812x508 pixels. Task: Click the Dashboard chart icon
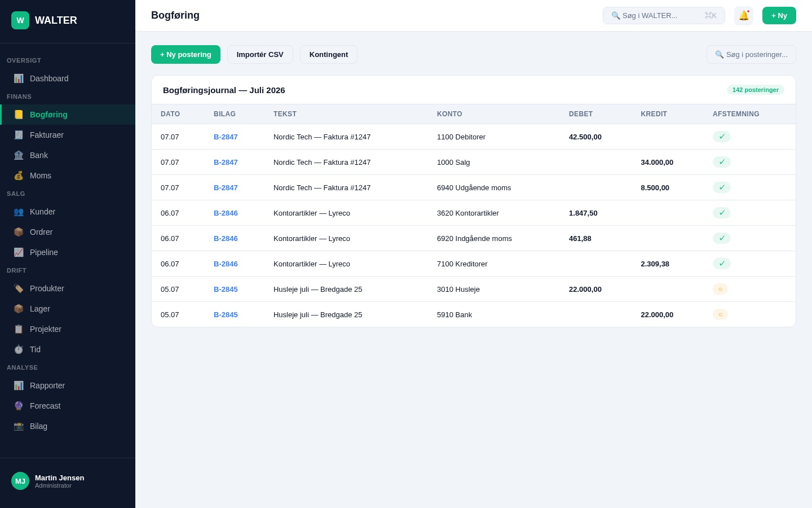click(19, 78)
